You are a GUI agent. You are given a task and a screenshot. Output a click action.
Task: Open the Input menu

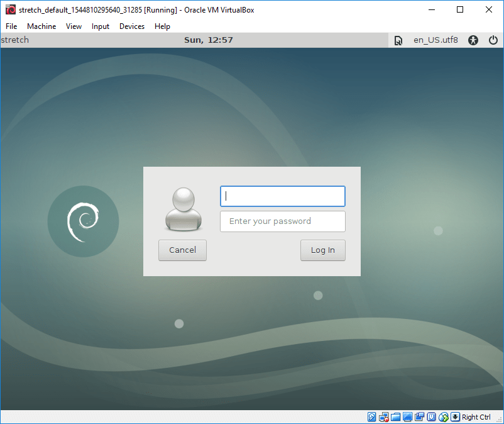coord(101,26)
